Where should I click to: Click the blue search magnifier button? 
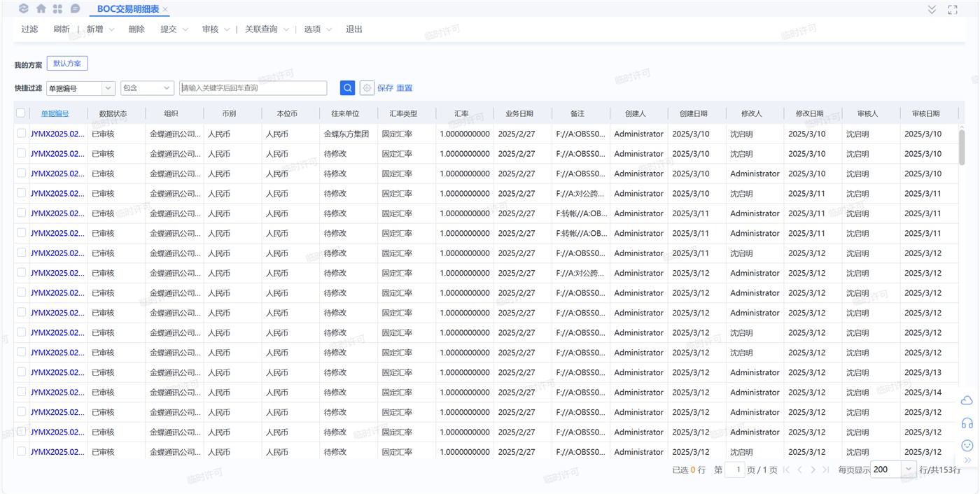[347, 88]
